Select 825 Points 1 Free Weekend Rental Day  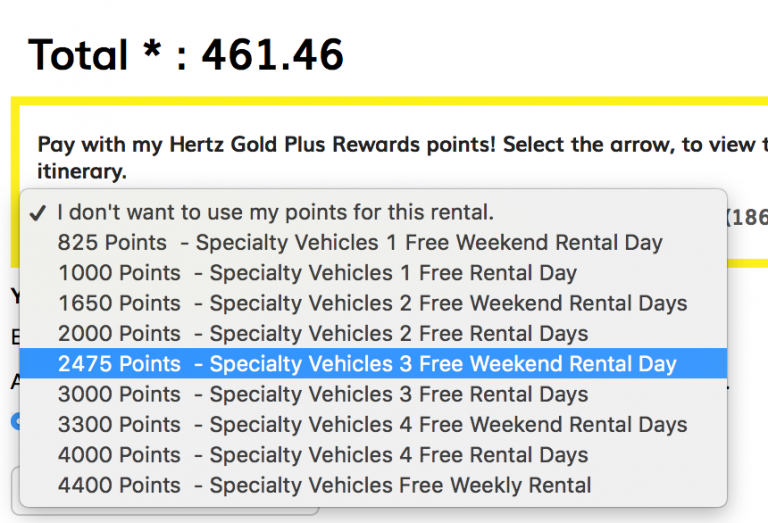point(360,243)
